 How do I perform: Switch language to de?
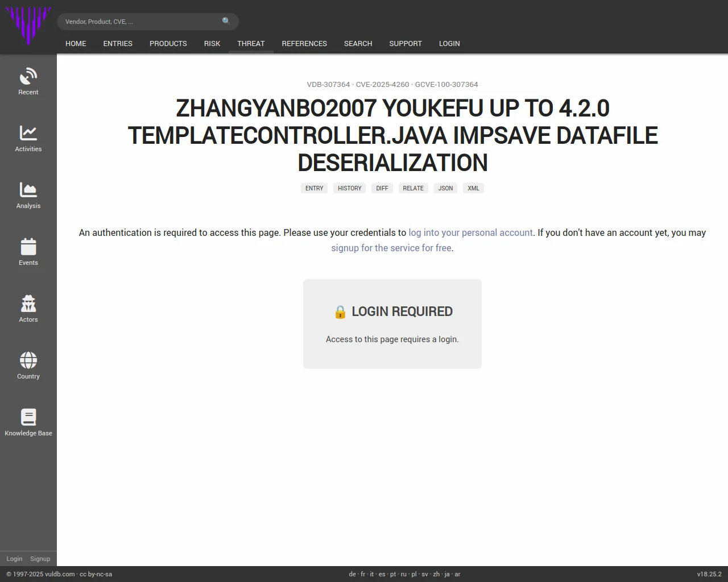tap(352, 574)
